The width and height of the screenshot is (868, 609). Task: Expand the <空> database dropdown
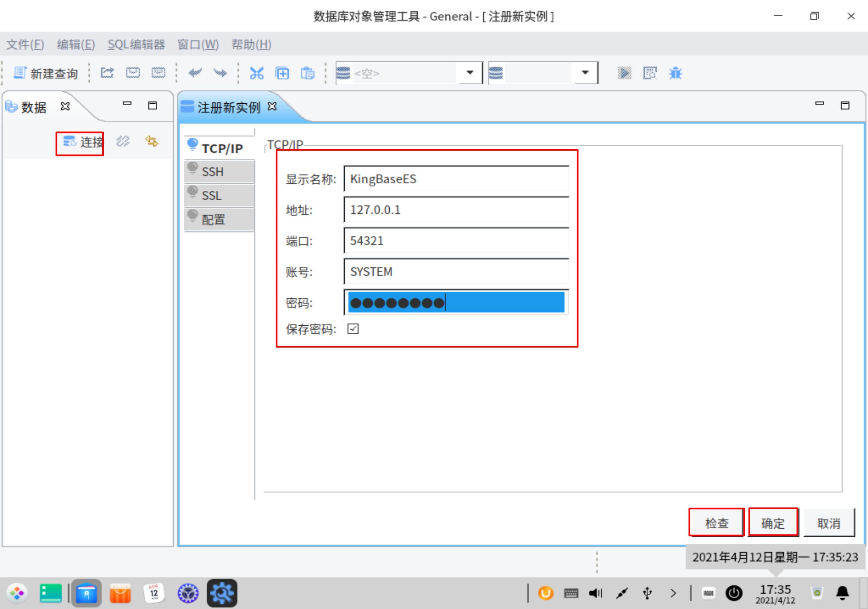[470, 72]
